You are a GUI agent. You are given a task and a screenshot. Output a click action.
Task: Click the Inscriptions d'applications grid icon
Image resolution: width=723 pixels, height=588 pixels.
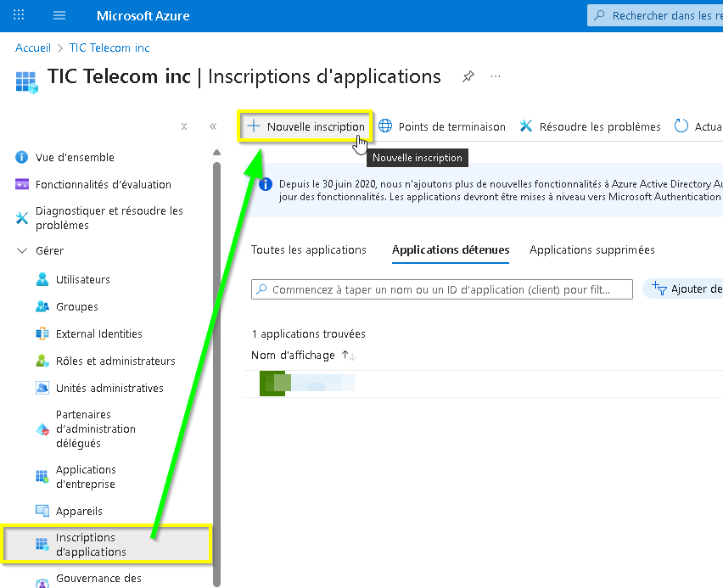[42, 545]
